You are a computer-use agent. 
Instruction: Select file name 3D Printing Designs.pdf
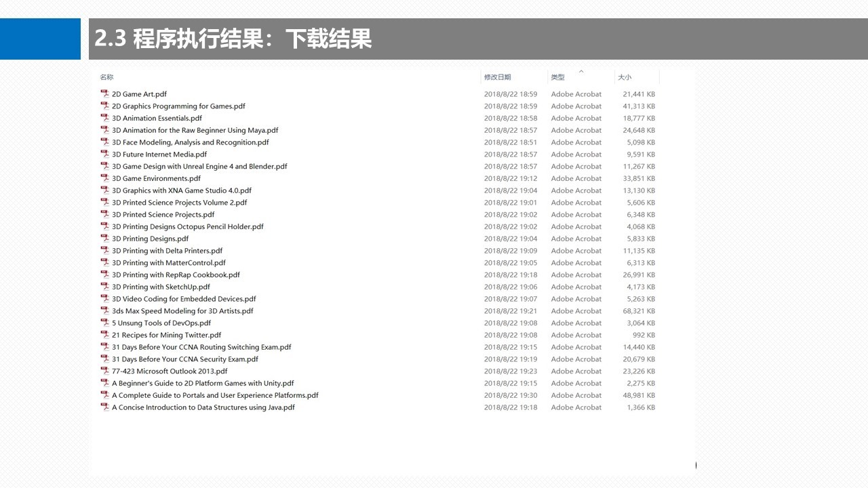click(x=150, y=239)
